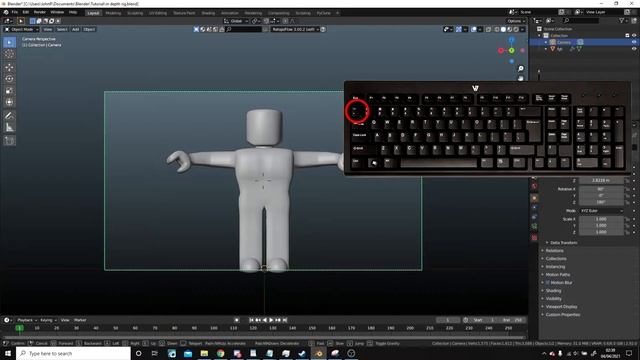
Task: Open Blender from the taskbar
Action: coord(319,353)
